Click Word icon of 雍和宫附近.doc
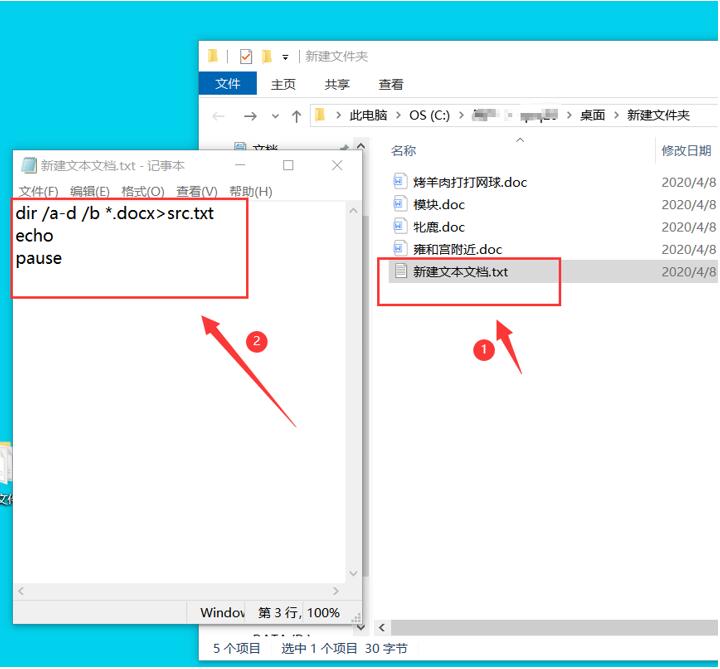This screenshot has height=669, width=720. (x=399, y=248)
